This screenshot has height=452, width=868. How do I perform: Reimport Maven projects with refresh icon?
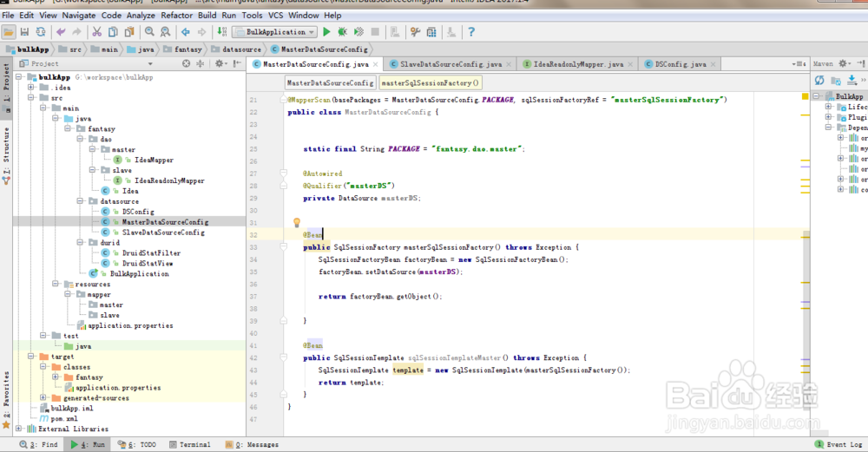click(x=819, y=81)
